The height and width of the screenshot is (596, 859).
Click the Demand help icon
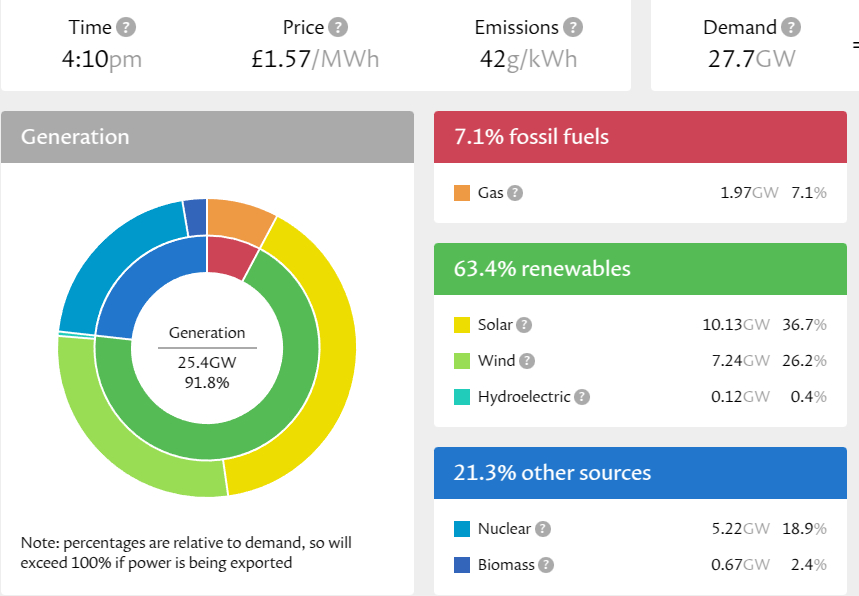pyautogui.click(x=791, y=28)
